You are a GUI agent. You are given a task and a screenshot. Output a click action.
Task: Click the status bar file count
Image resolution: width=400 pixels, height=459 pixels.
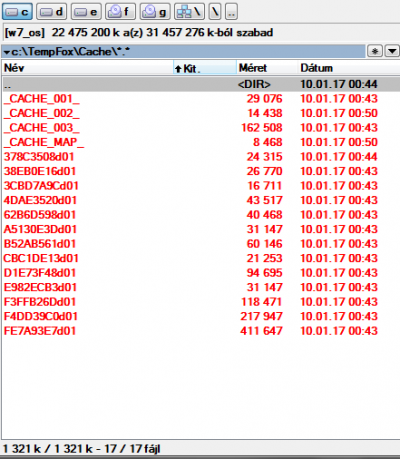tap(82, 449)
